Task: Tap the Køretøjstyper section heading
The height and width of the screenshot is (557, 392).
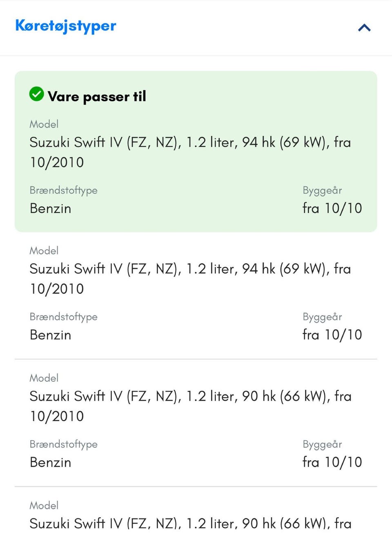Action: click(66, 26)
